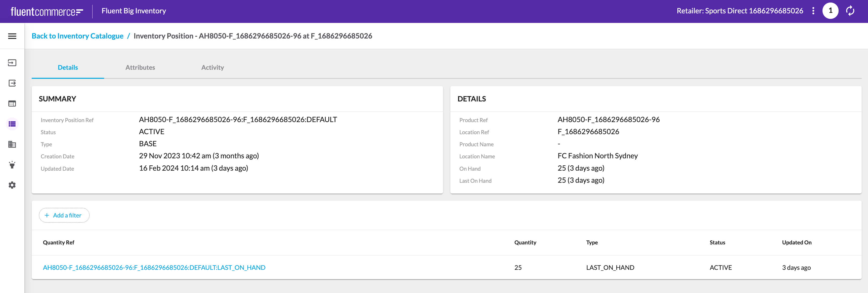Click the Quantity column header
Viewport: 868px width, 293px height.
click(x=525, y=242)
